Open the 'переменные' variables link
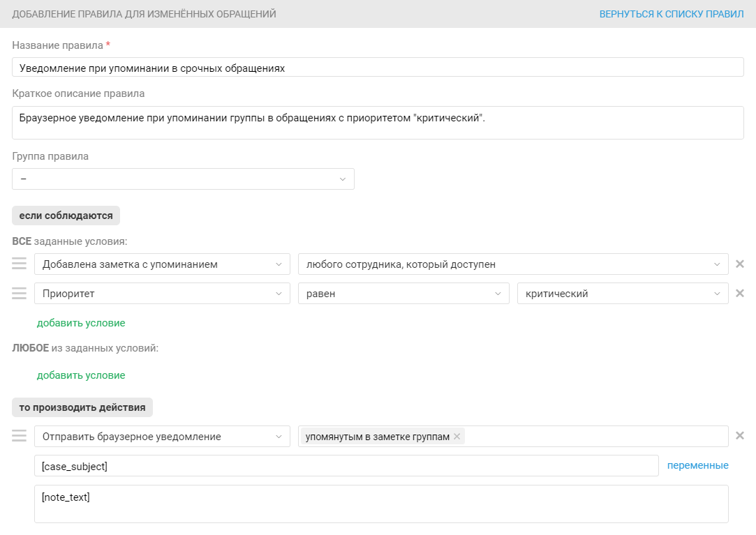 tap(697, 465)
